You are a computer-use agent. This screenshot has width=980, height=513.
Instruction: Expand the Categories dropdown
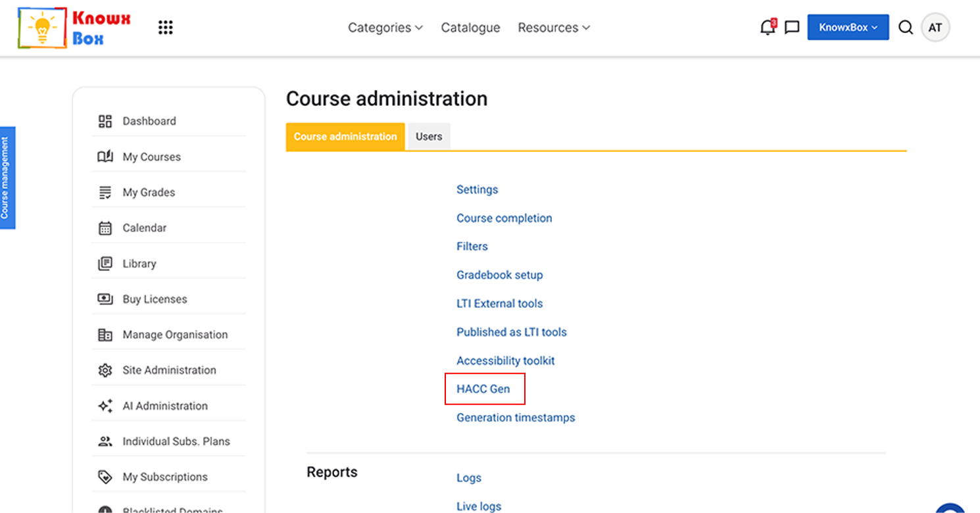[x=385, y=28]
